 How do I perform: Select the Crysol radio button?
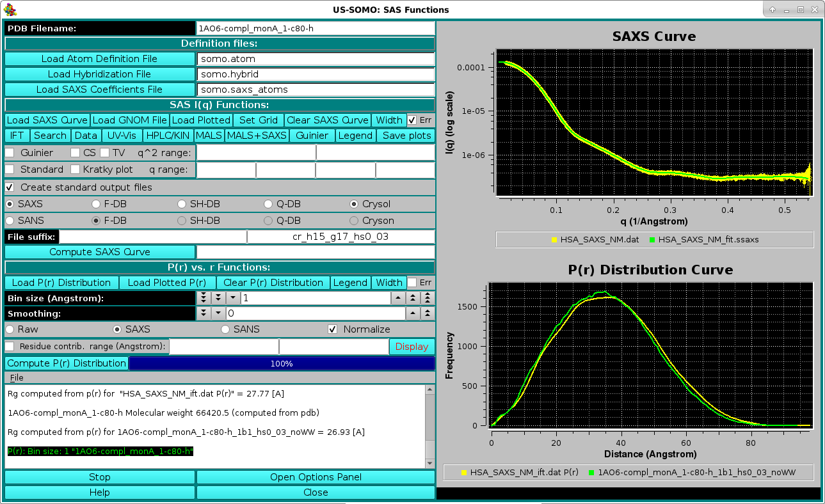pos(354,204)
